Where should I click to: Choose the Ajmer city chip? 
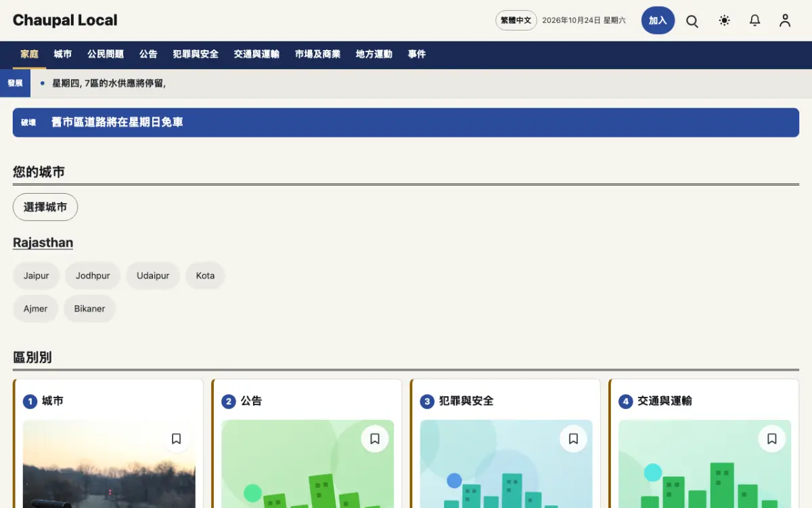point(36,308)
